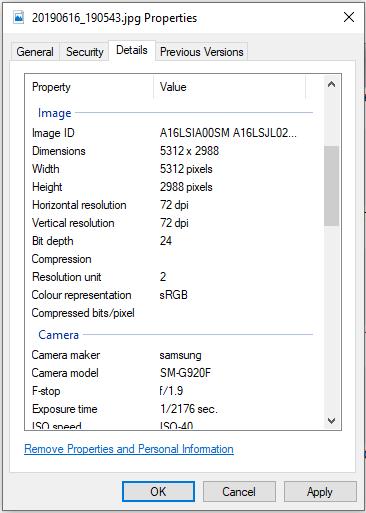Open the Security tab
This screenshot has height=513, width=366.
85,52
